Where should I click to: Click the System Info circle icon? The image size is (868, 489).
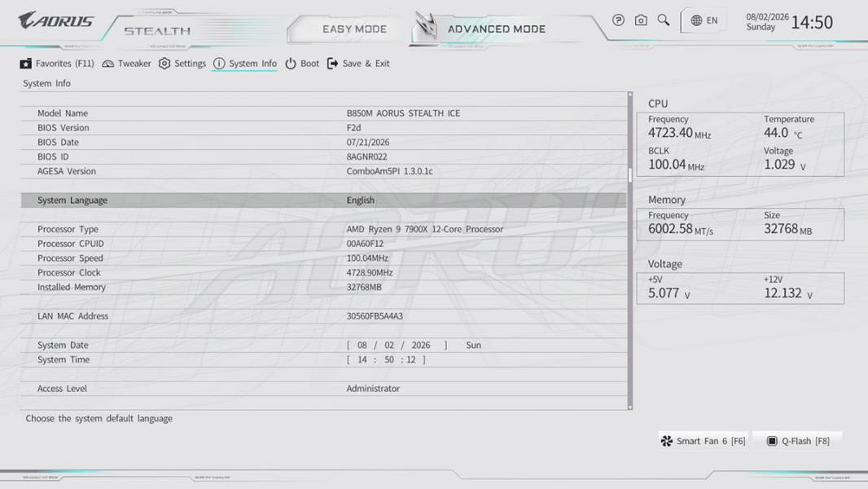coord(219,64)
